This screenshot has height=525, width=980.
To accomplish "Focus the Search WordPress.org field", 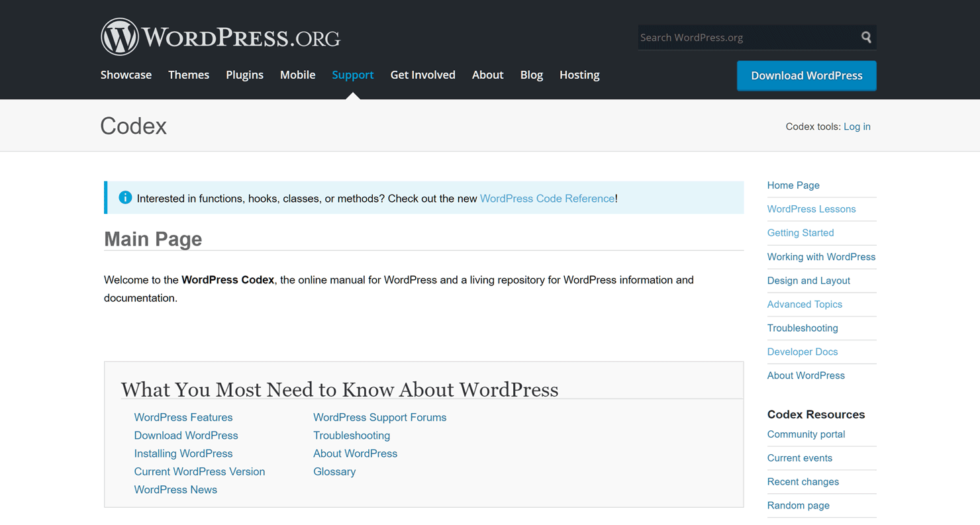I will point(747,37).
